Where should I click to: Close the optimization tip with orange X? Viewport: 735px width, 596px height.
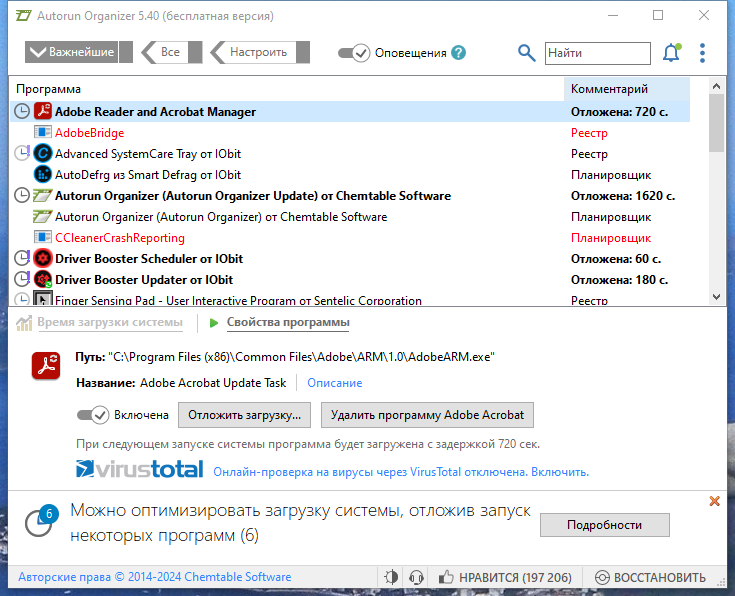714,501
